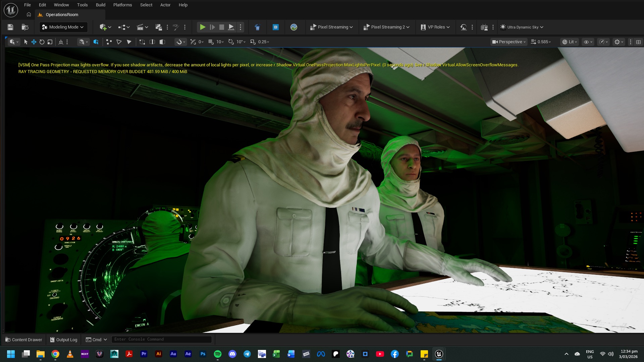The width and height of the screenshot is (644, 362).
Task: Save the current level
Action: (10, 27)
